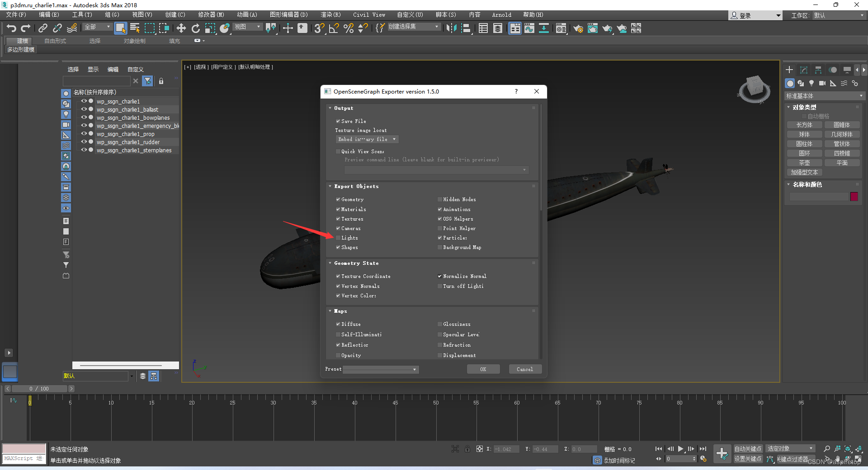This screenshot has height=470, width=868.
Task: Open the 创建选择集 dropdown
Action: pos(414,27)
